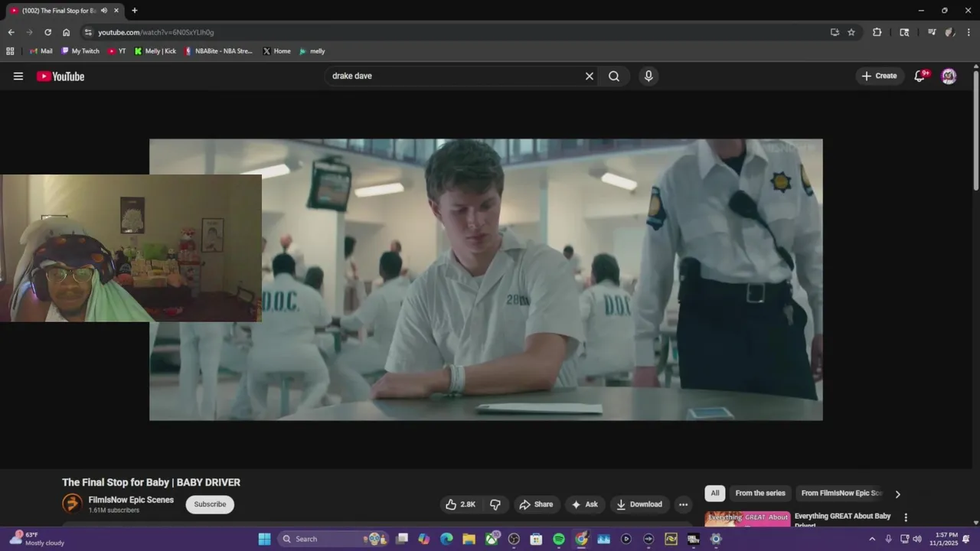Go to YouTube home via logo

click(60, 76)
